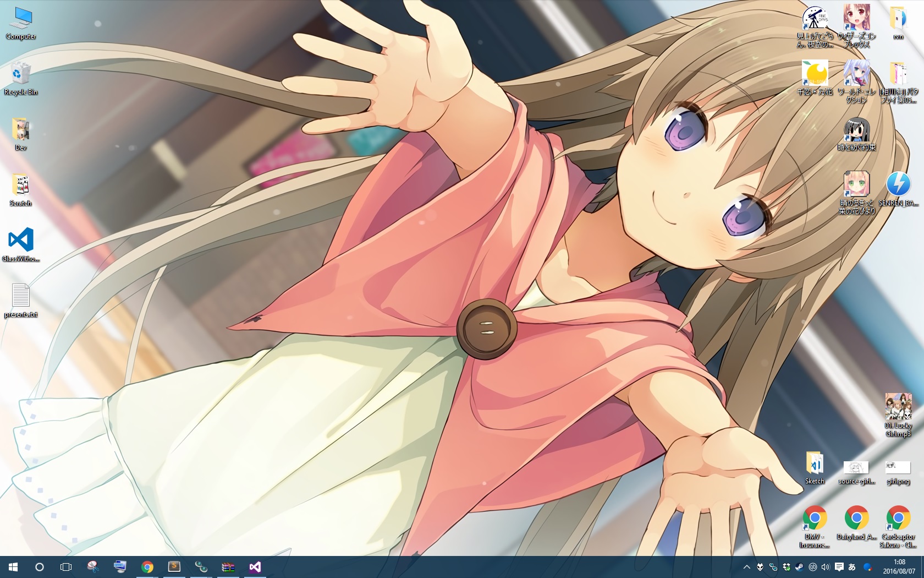Image resolution: width=924 pixels, height=578 pixels.
Task: Select the 時を紡ぐ約束 shortcut
Action: point(856,134)
